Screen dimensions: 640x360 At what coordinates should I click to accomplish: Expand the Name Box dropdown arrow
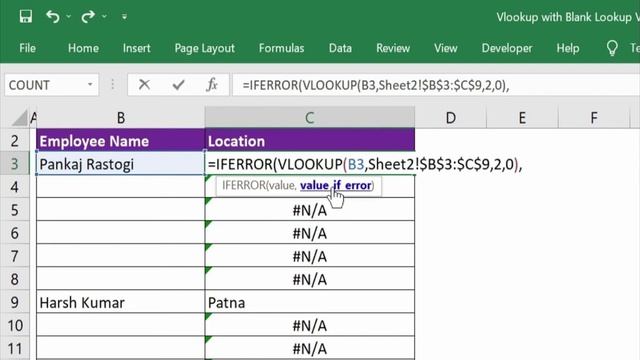coord(90,85)
